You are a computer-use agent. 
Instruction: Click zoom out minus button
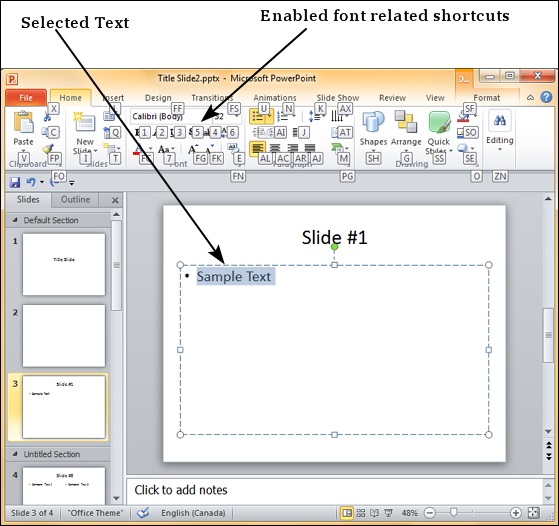pos(430,513)
